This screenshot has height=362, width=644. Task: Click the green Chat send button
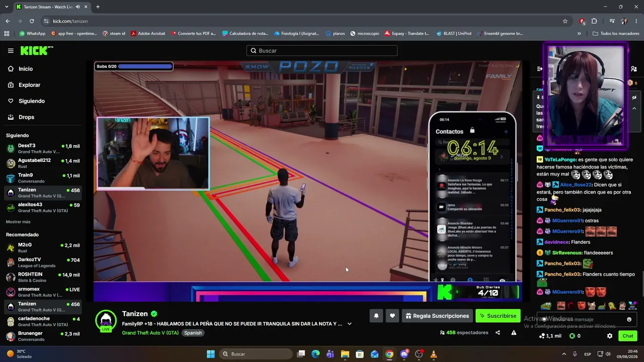[x=627, y=336]
